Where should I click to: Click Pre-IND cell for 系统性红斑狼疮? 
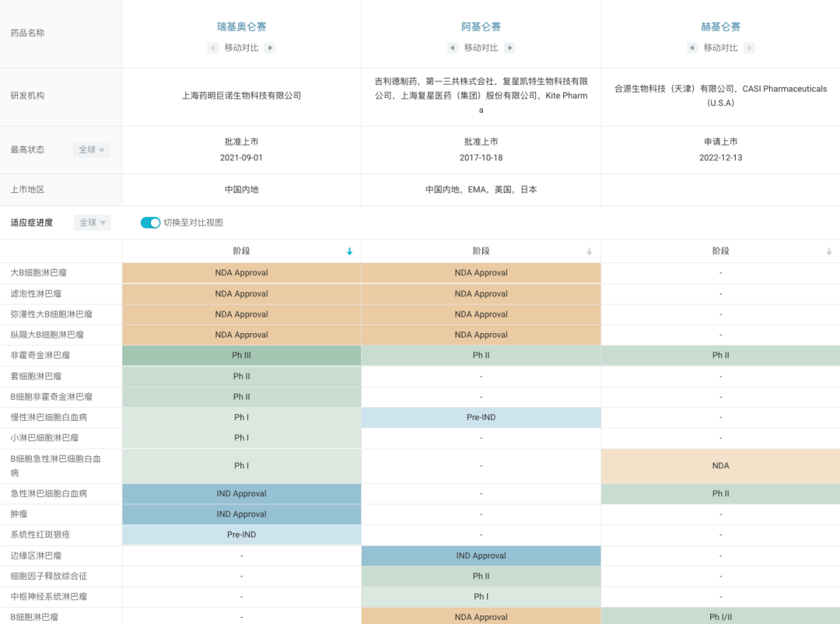[x=242, y=535]
